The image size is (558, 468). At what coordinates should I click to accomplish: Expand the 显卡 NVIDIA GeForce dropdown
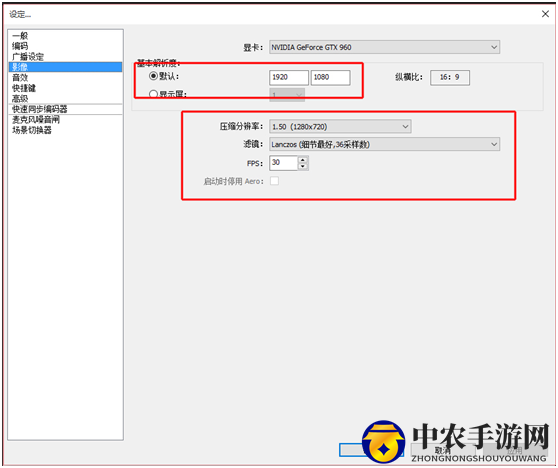(x=384, y=47)
